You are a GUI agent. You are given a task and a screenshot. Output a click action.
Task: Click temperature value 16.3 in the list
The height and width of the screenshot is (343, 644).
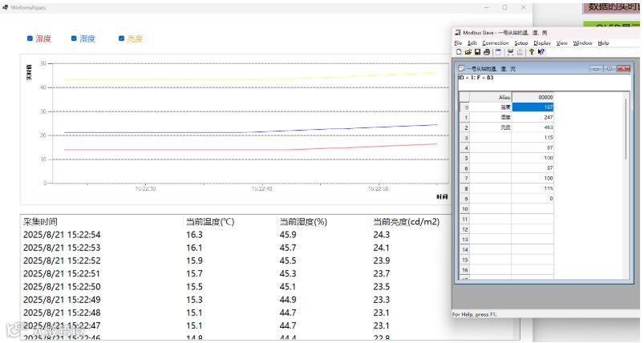click(x=194, y=235)
